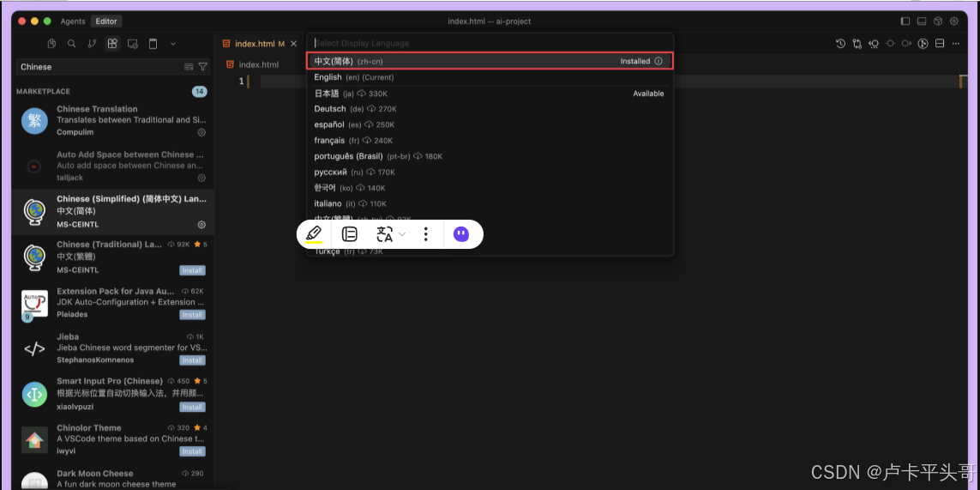Split the editor with the split icon

click(940, 44)
